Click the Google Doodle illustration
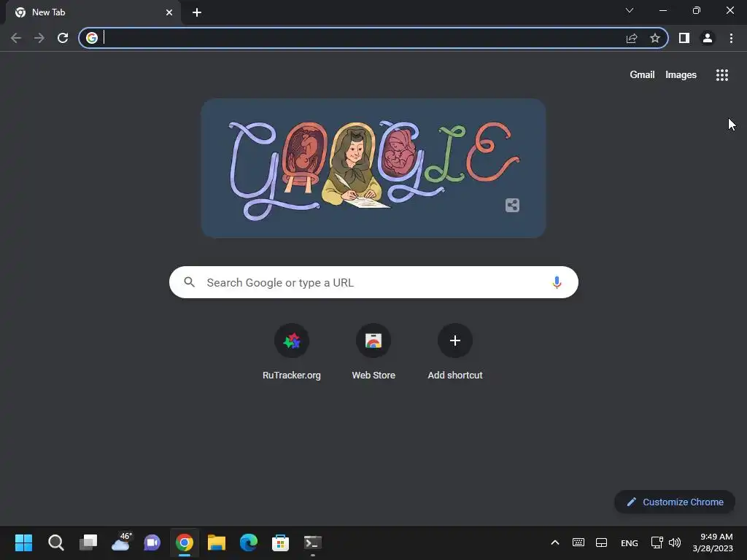Screen dimensions: 747x560 pos(373,168)
